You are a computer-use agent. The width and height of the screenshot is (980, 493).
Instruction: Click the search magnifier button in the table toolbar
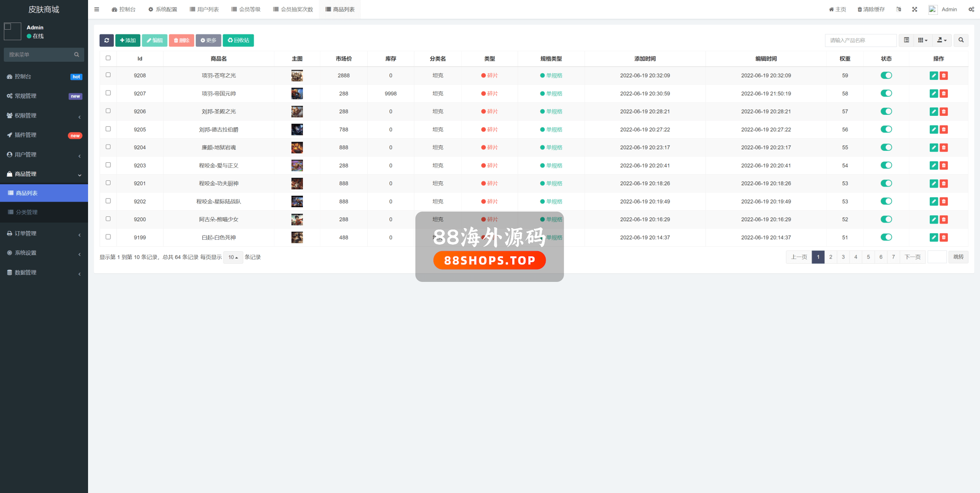tap(961, 41)
